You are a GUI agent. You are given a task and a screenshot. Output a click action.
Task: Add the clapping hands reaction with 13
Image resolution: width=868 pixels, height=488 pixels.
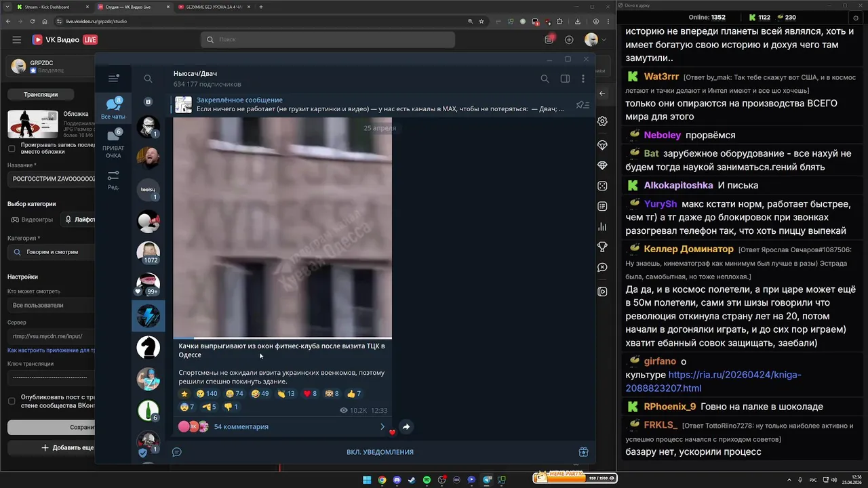tap(285, 394)
